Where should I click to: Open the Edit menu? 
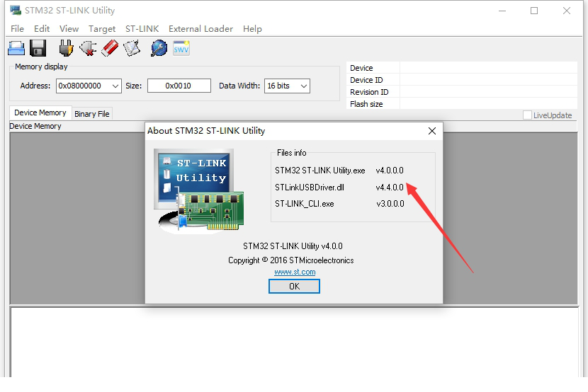tap(42, 29)
